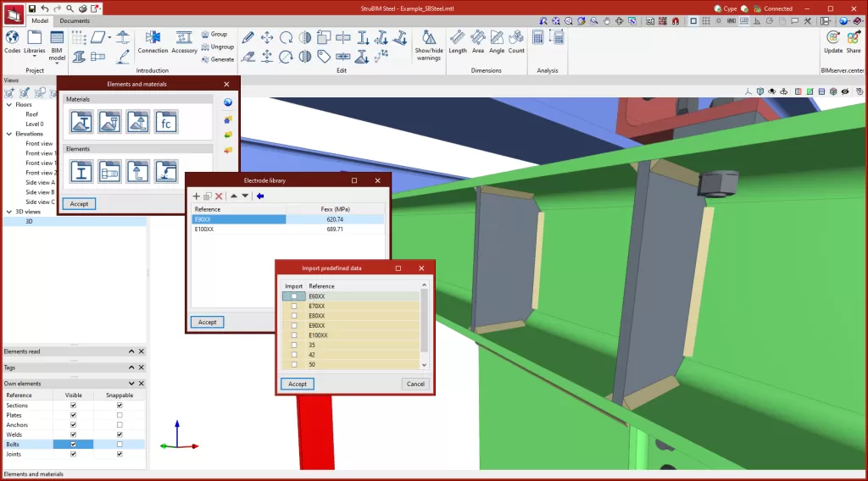Select the Count dimension tool
The height and width of the screenshot is (481, 868).
516,42
